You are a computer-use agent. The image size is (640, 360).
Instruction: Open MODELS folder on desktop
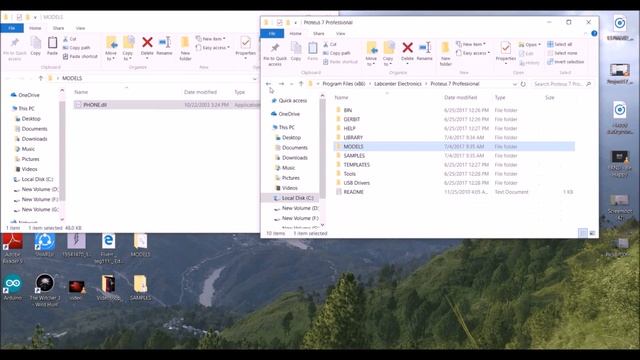tap(140, 245)
